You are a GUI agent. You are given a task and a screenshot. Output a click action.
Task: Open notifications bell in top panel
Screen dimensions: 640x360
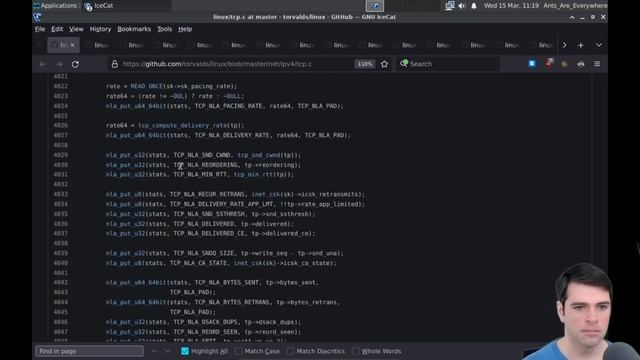tap(473, 6)
